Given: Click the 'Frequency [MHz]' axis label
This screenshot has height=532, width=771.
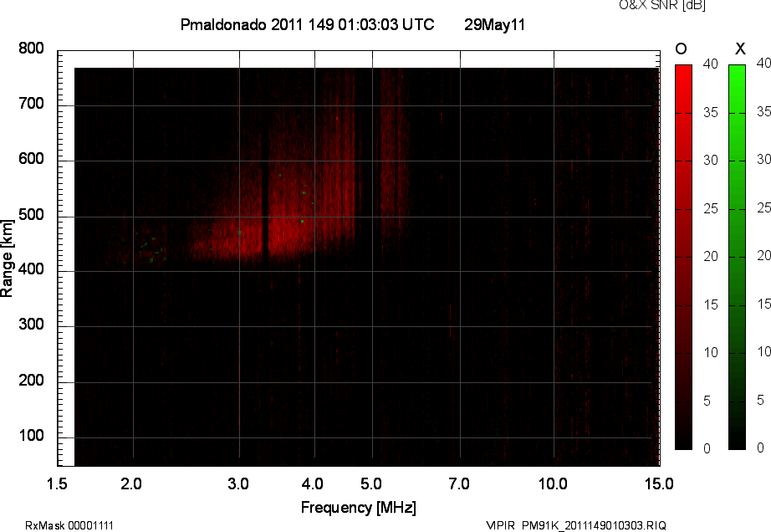Looking at the screenshot, I should coord(359,508).
